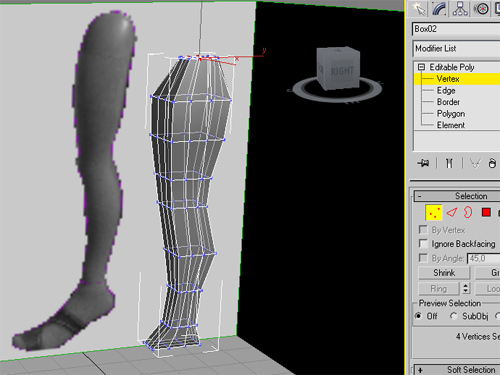Open the Motion panel wheel tab
Screen dimensions: 500x375
[481, 8]
